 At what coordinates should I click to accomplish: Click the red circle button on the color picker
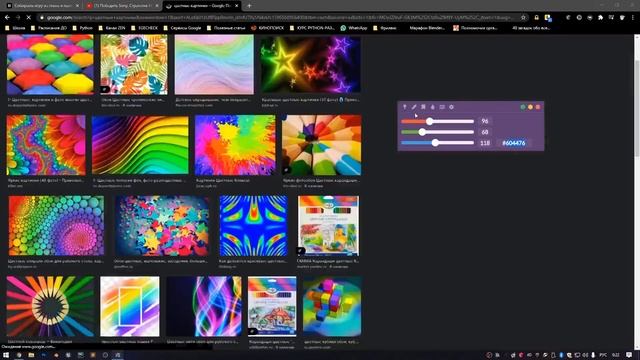click(538, 107)
